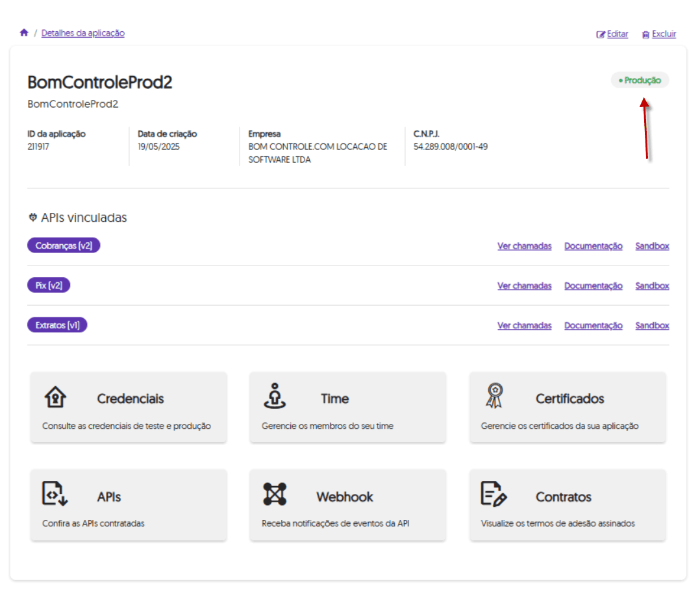Click the 'Data de criação' label
The height and width of the screenshot is (590, 700).
(168, 134)
